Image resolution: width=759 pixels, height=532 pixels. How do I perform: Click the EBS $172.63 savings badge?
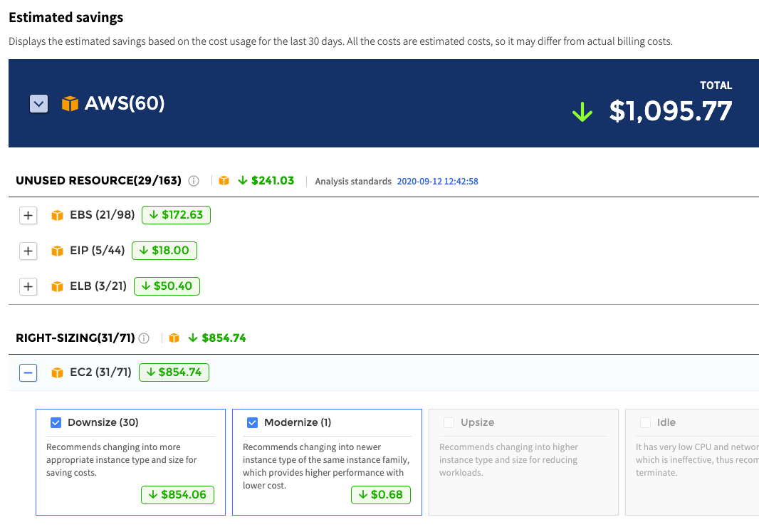(x=176, y=215)
